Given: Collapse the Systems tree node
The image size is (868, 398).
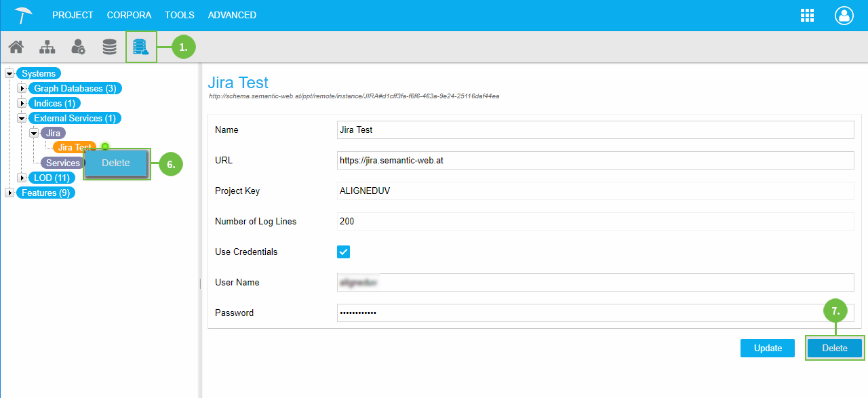Looking at the screenshot, I should 9,73.
